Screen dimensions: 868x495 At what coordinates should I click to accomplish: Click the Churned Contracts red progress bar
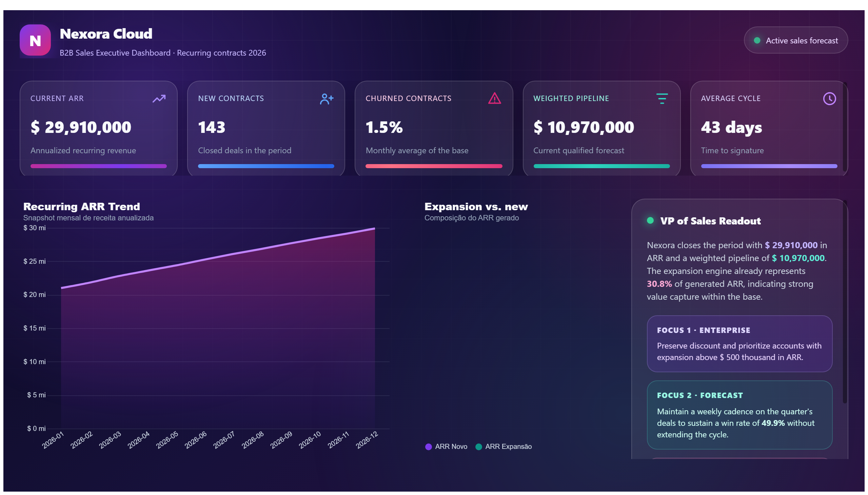[x=434, y=166]
